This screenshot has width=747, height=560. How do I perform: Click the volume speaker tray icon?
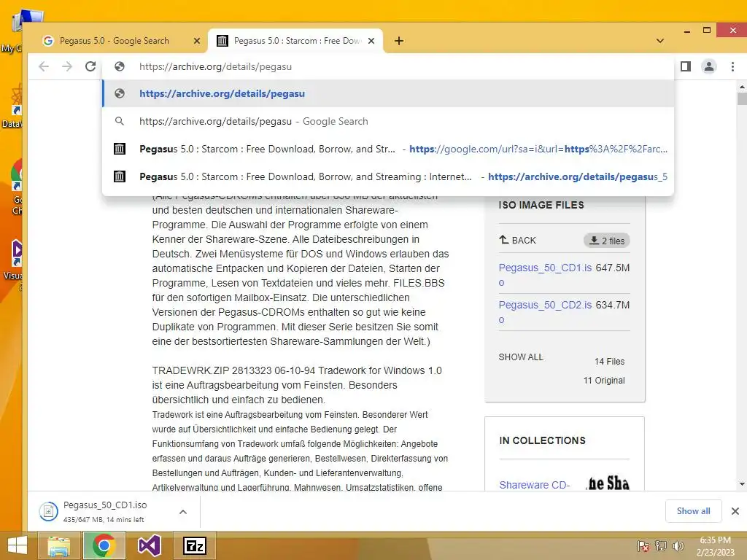678,546
